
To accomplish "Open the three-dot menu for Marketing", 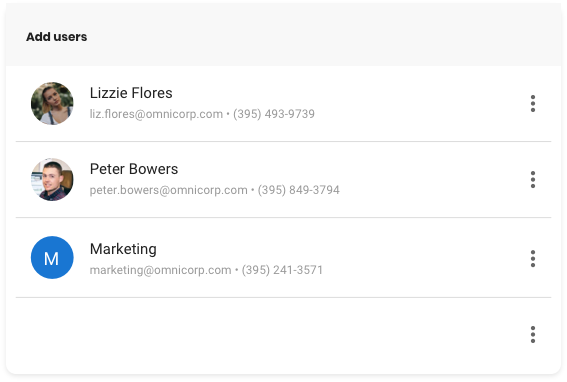I will pyautogui.click(x=533, y=259).
